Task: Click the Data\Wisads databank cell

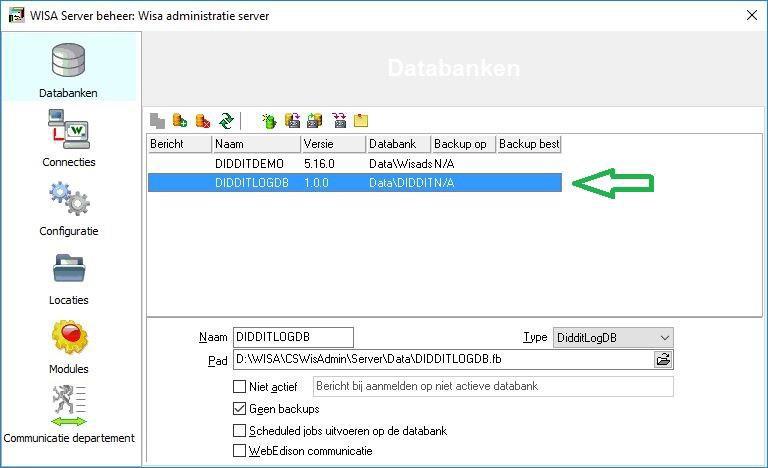Action: (400, 164)
